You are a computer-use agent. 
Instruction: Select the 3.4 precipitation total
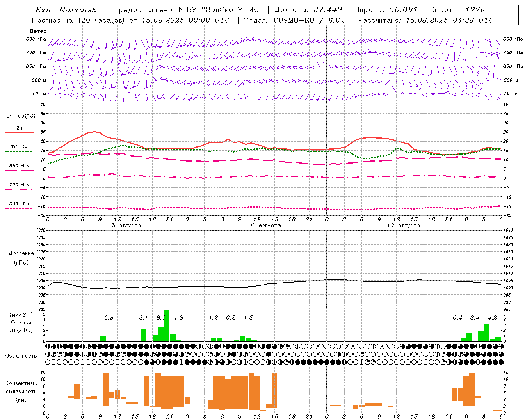(x=475, y=318)
